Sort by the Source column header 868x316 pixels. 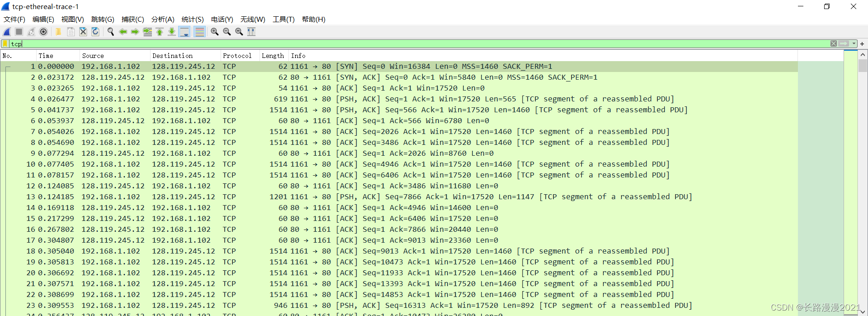115,56
